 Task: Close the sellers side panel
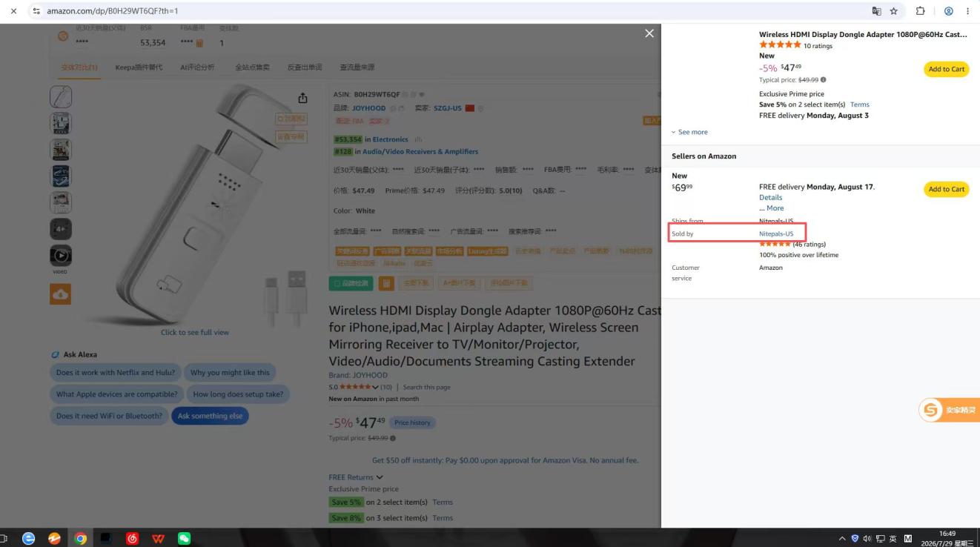649,33
